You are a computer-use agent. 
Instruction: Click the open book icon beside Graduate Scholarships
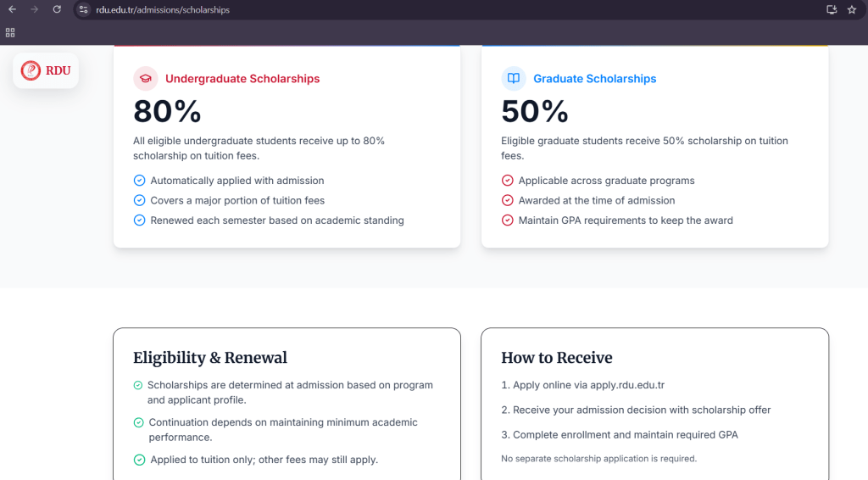[x=514, y=79]
